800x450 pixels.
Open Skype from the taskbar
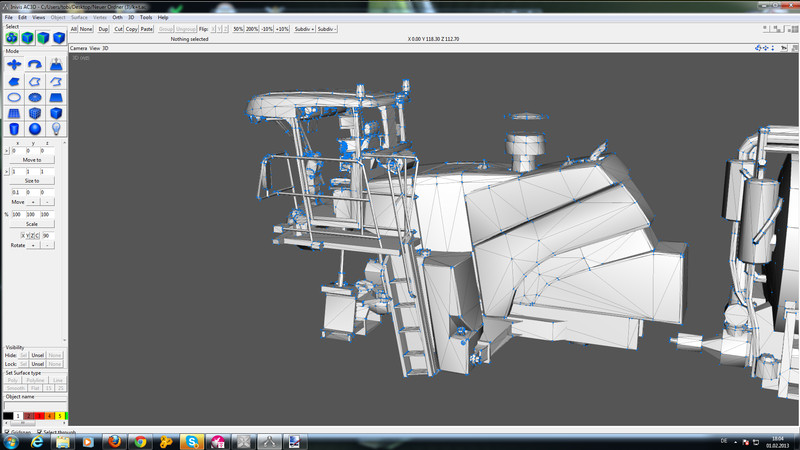coord(192,442)
